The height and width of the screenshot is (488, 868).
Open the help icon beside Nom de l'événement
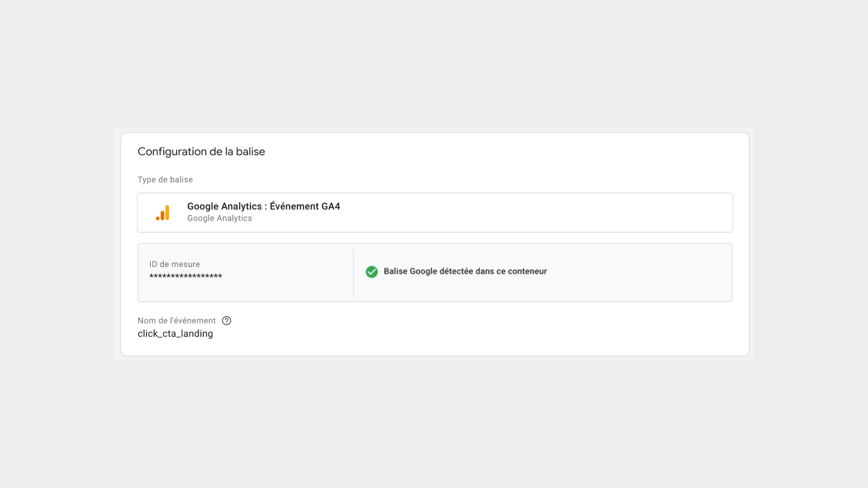[226, 321]
